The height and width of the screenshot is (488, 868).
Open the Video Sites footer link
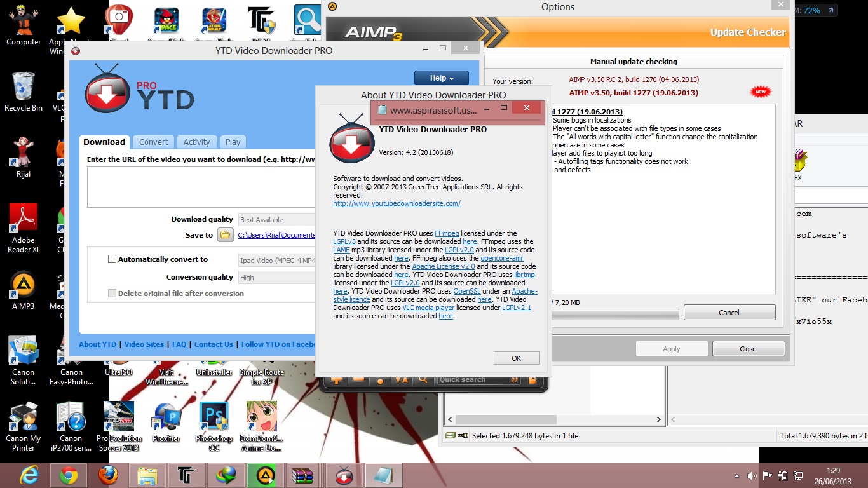pyautogui.click(x=144, y=344)
